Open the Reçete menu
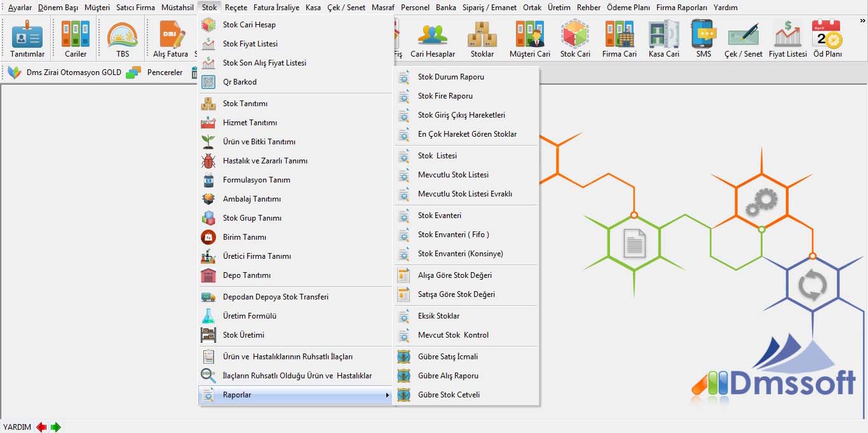The image size is (868, 433). point(236,8)
